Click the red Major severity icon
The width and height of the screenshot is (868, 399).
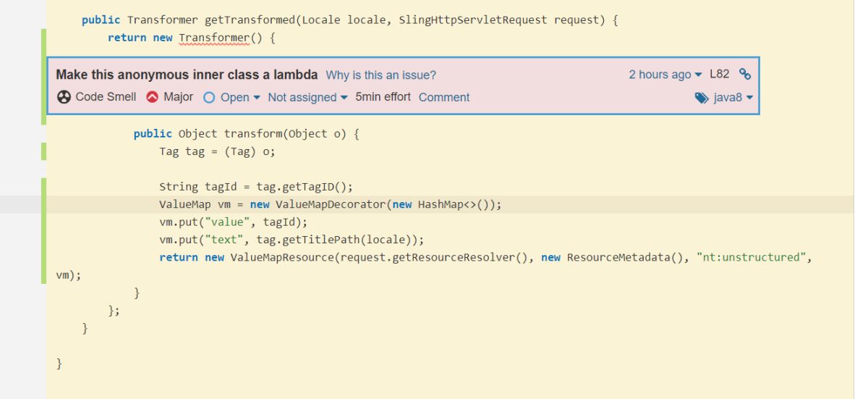(153, 97)
